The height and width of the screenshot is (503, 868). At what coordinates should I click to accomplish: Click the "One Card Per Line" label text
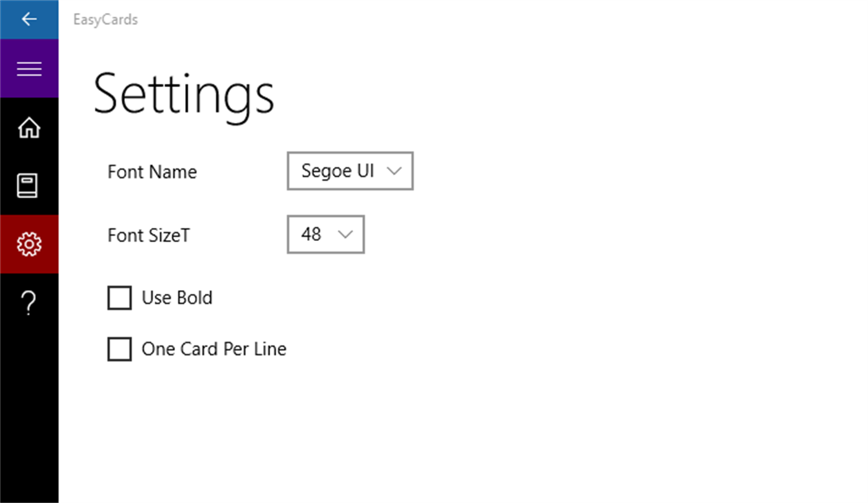pyautogui.click(x=214, y=349)
